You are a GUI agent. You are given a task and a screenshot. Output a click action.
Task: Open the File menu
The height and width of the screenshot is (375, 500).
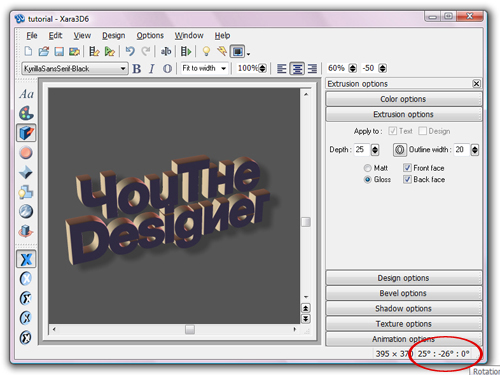[x=32, y=35]
